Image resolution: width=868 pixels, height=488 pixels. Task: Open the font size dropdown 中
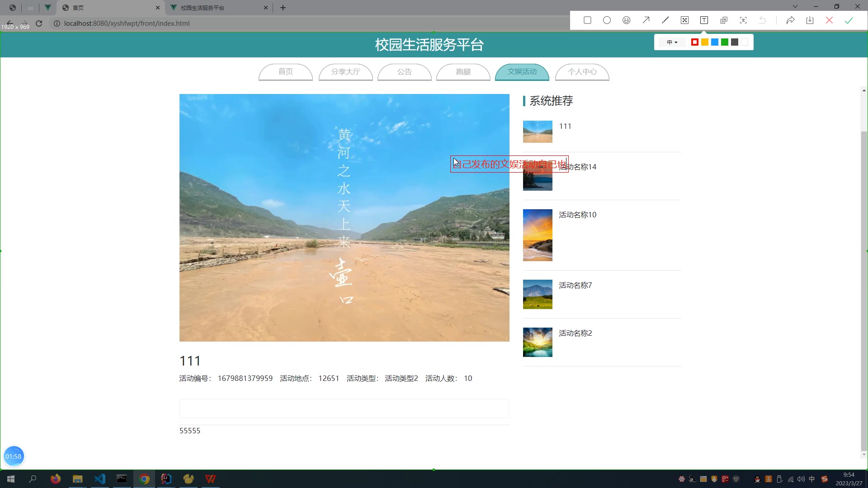tap(672, 42)
